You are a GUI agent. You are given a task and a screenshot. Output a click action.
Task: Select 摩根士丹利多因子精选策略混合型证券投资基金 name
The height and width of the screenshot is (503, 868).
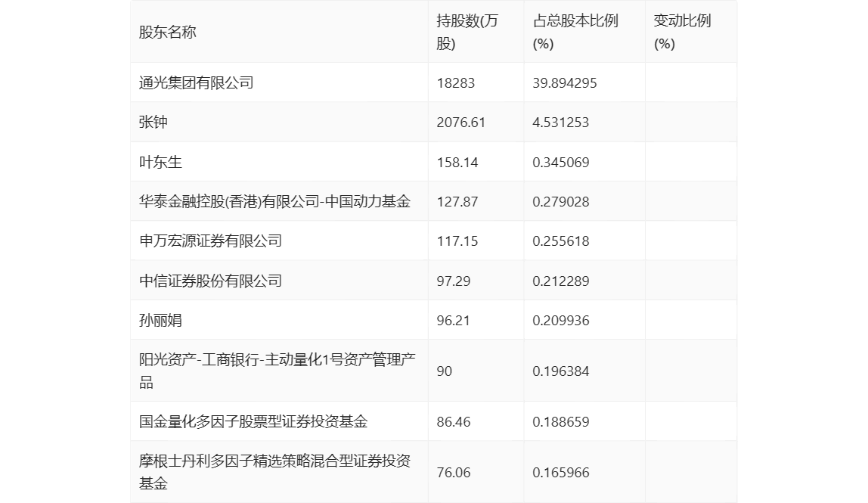274,472
